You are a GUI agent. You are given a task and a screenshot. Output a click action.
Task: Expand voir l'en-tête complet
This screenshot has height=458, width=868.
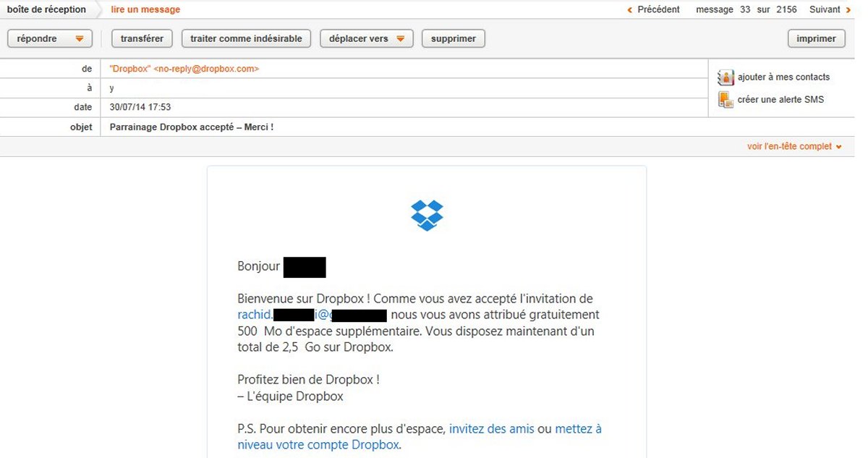794,146
